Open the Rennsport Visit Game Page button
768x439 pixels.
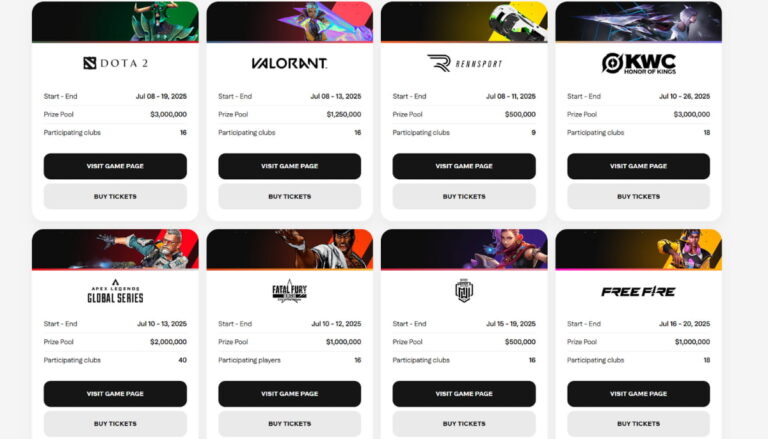click(463, 166)
